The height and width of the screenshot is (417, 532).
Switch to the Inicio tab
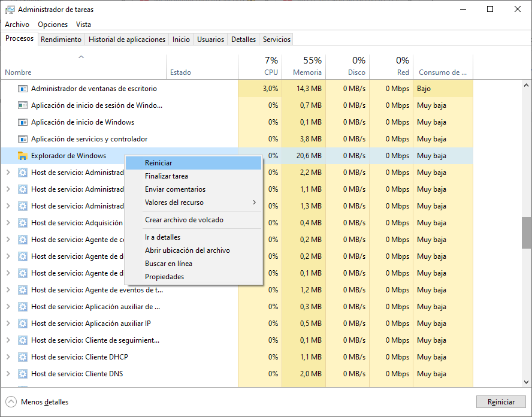pyautogui.click(x=181, y=40)
